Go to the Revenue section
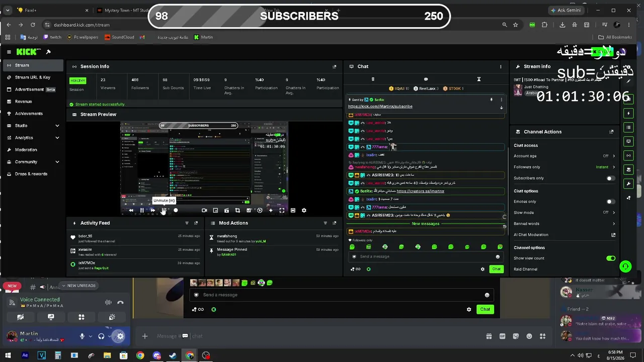Viewport: 644px width, 362px height. pyautogui.click(x=32, y=102)
